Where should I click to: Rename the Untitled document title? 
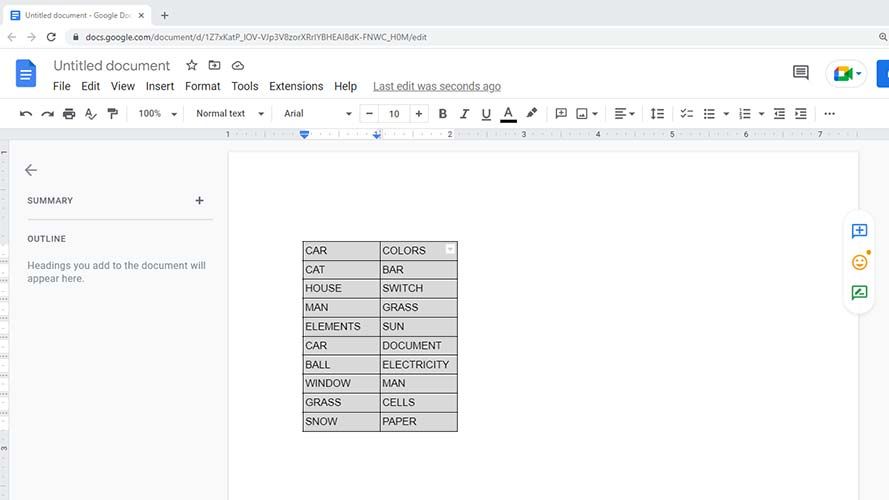click(x=112, y=66)
